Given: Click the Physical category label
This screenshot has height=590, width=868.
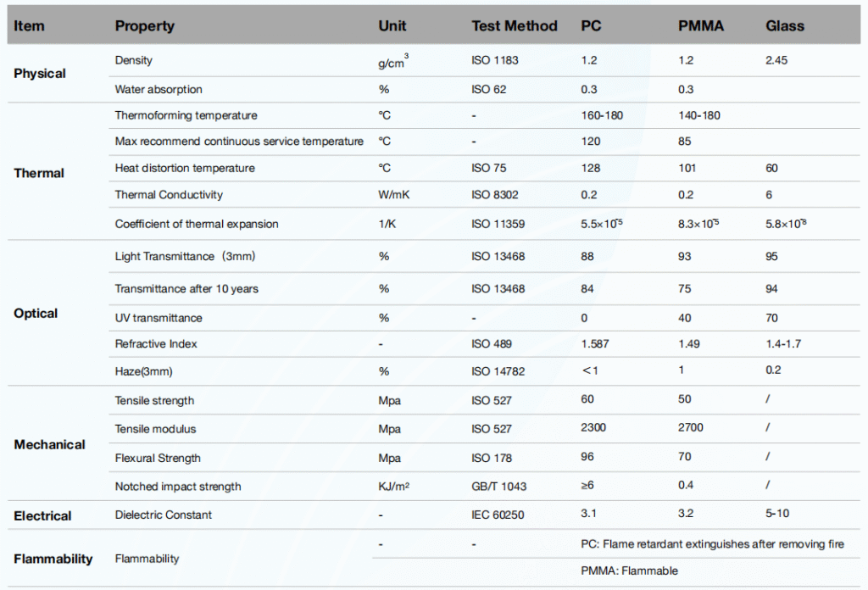Looking at the screenshot, I should [39, 74].
